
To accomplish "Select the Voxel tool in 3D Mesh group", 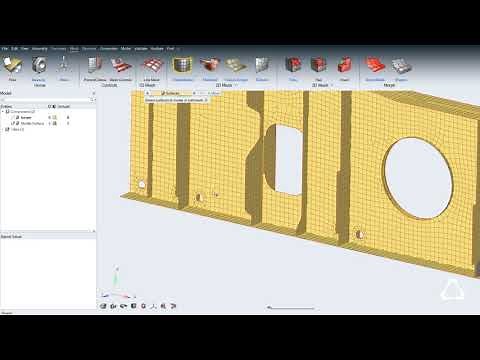I will (344, 68).
